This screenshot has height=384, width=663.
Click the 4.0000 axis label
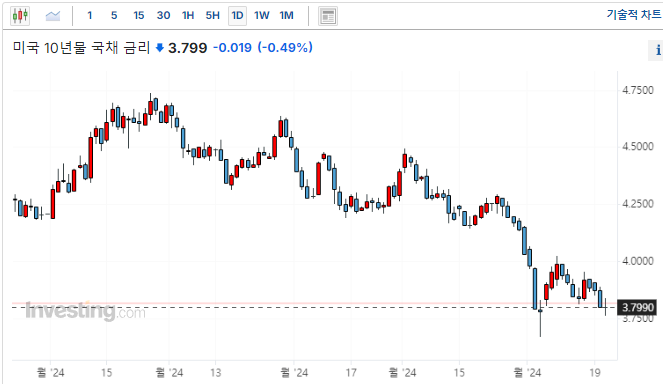tap(638, 261)
